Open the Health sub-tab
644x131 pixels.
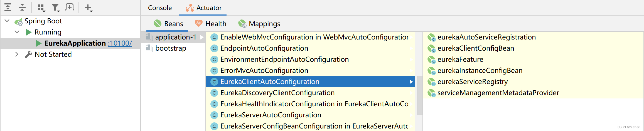(x=210, y=24)
